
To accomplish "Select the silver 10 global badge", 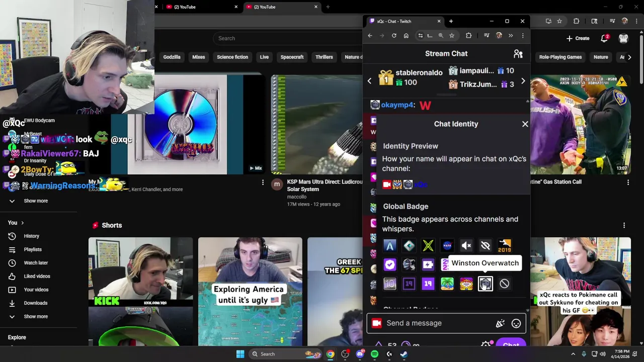I will pos(390,284).
